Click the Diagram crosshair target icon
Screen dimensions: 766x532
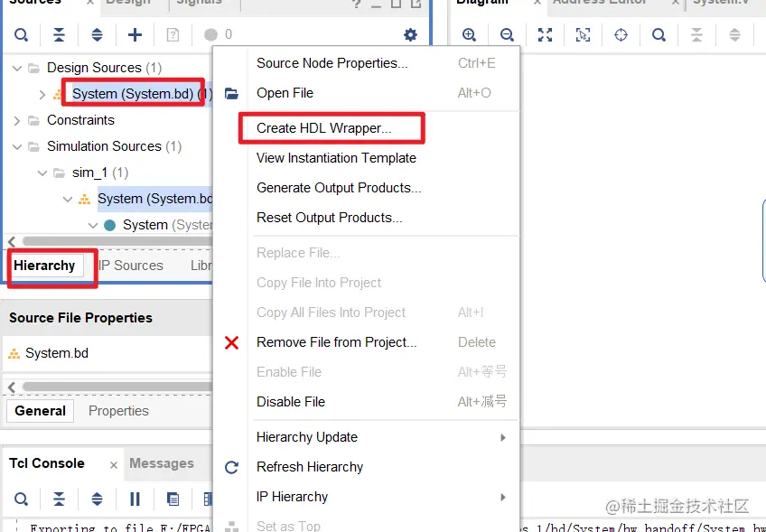pos(621,34)
